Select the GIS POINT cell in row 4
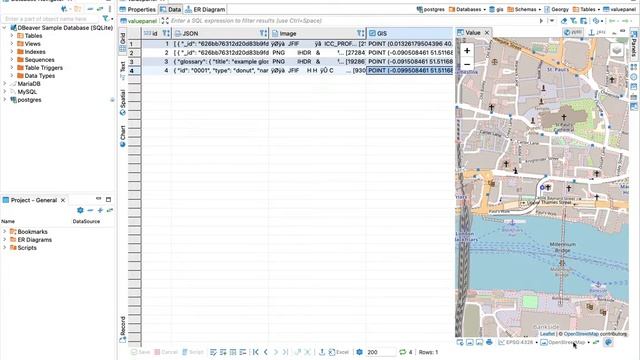Image resolution: width=640 pixels, height=360 pixels. [x=410, y=71]
